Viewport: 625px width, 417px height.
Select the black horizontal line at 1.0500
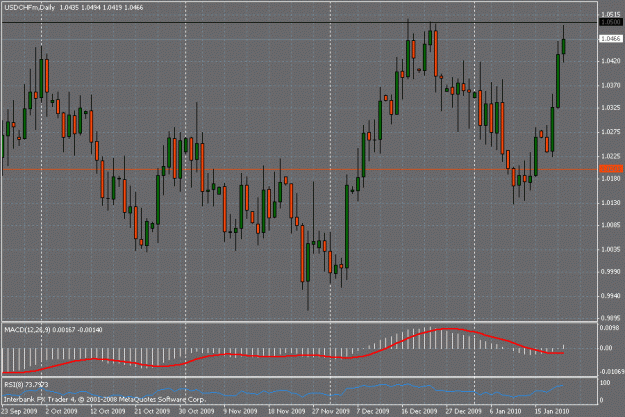click(300, 23)
